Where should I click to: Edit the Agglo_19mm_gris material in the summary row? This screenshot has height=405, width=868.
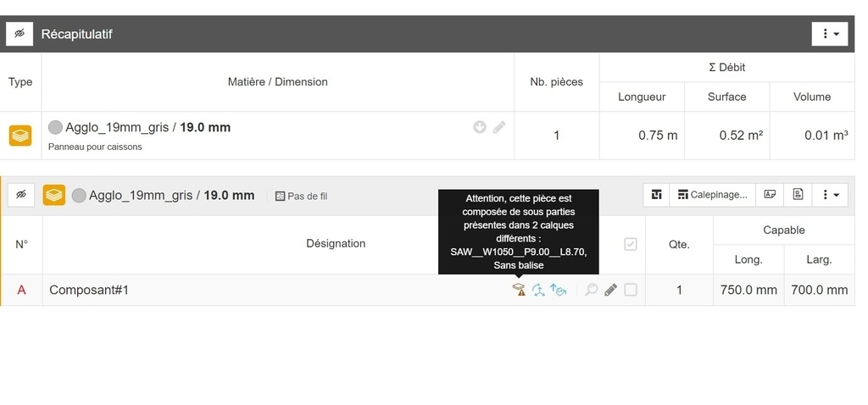499,127
